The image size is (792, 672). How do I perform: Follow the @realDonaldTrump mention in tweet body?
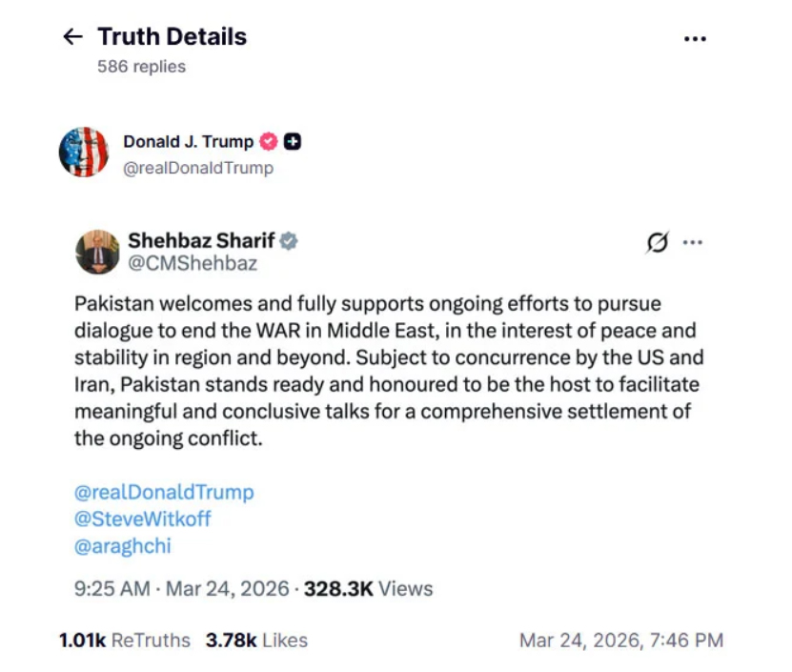(x=164, y=492)
